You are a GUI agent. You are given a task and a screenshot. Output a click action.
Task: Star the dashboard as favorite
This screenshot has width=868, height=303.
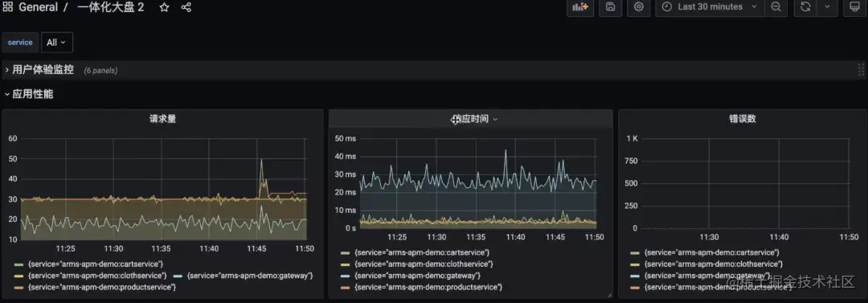pyautogui.click(x=164, y=7)
